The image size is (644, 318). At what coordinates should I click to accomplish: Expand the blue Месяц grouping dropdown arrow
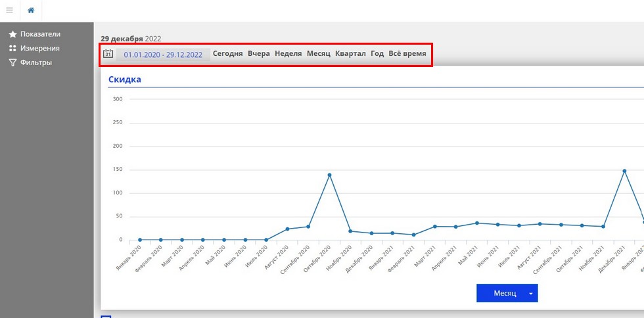click(x=531, y=293)
